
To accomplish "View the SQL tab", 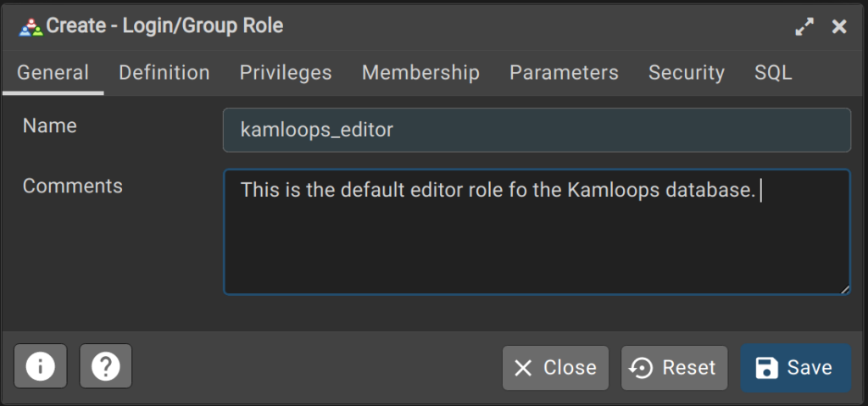I will (x=773, y=73).
